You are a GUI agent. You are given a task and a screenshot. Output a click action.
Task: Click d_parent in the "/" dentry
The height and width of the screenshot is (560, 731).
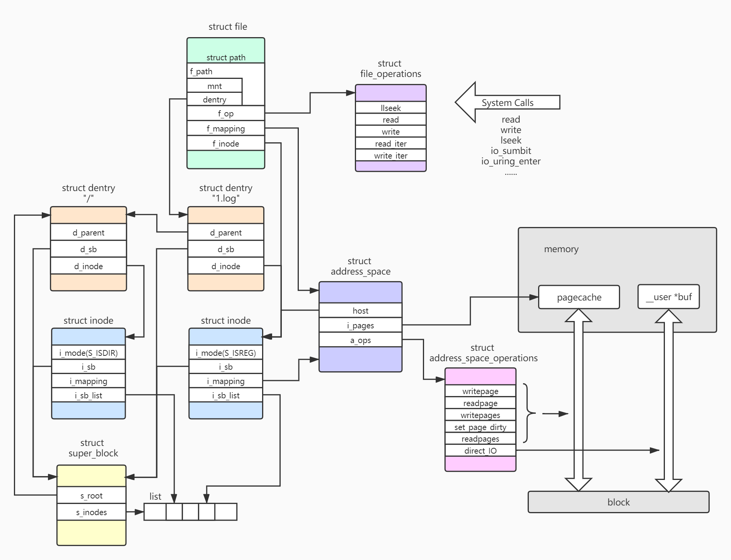point(89,232)
